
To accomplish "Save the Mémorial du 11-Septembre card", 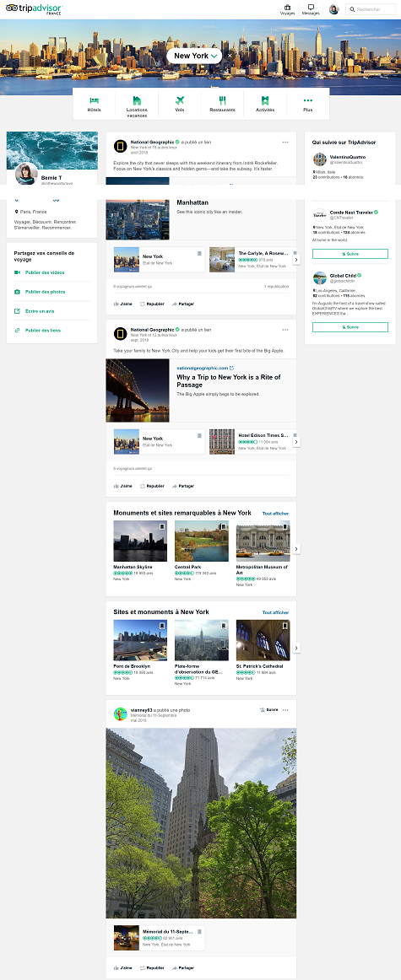I will (199, 931).
